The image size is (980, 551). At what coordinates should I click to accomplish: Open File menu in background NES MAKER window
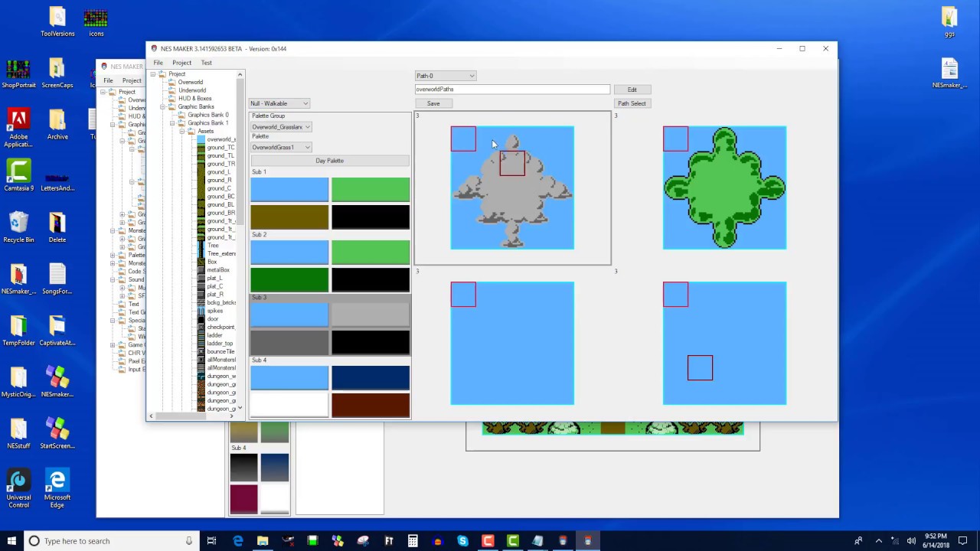108,80
